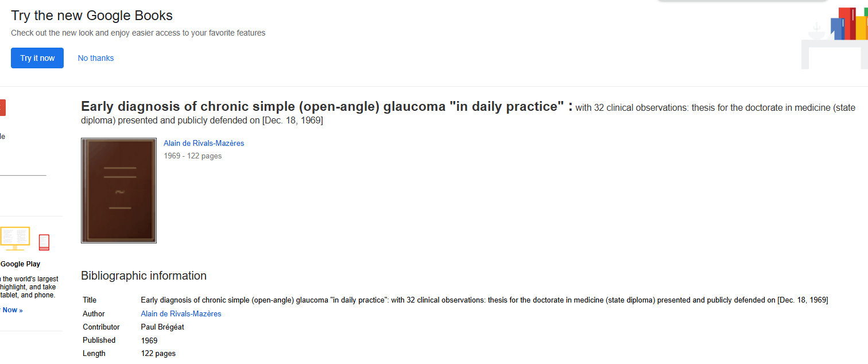Click the Length value 122 pages

(158, 354)
